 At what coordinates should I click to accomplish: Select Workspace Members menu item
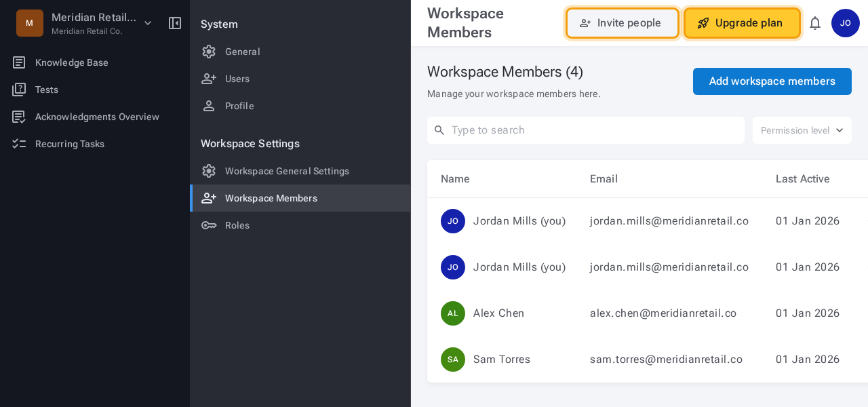pos(300,198)
